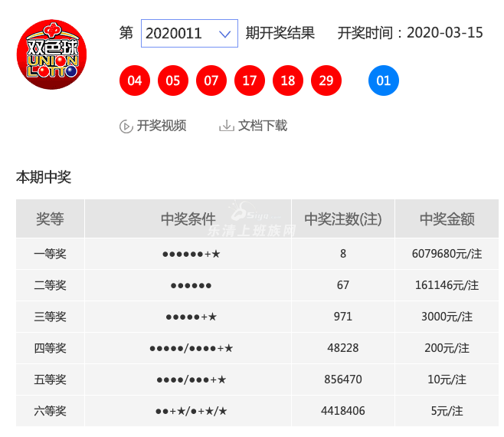Select red ball number 29
The height and width of the screenshot is (437, 504).
pyautogui.click(x=326, y=80)
